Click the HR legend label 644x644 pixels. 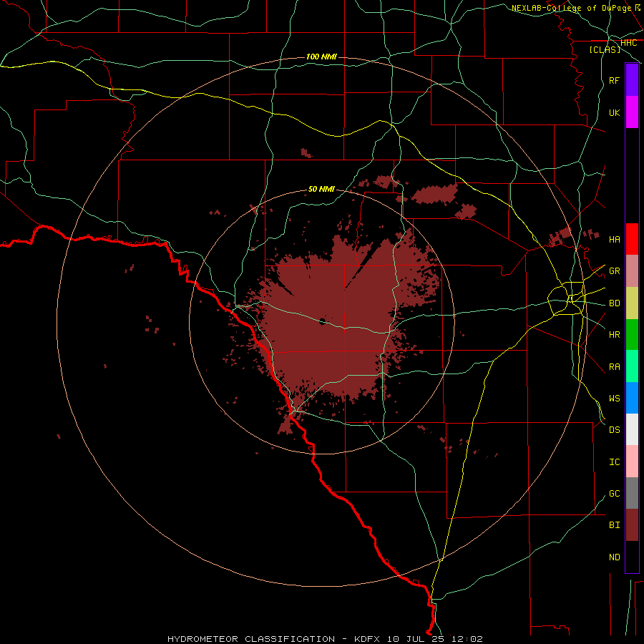coord(614,335)
